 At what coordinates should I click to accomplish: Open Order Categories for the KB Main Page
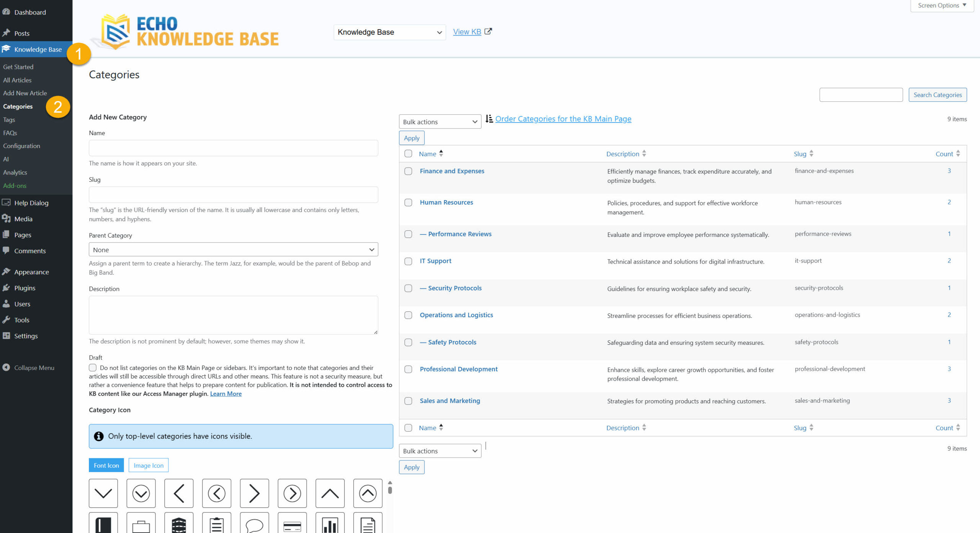(563, 119)
